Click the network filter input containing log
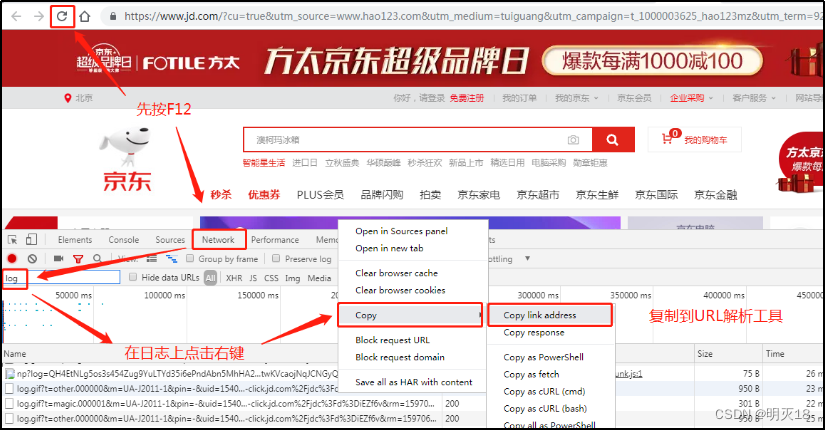This screenshot has height=430, width=825. click(x=62, y=278)
